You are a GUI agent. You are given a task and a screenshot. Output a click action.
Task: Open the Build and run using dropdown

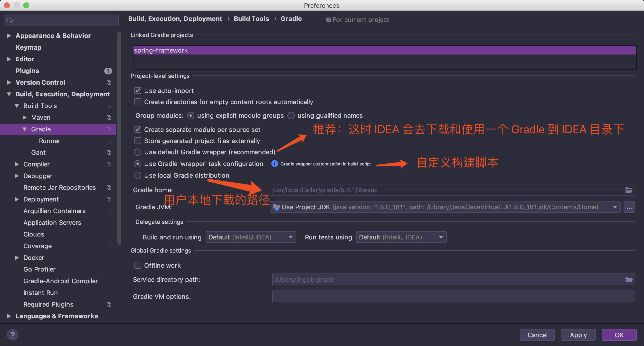tap(250, 237)
